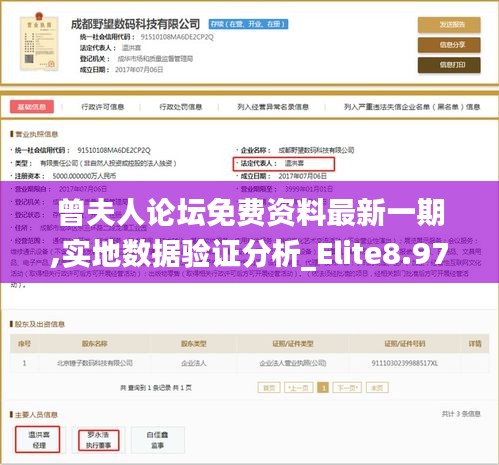This screenshot has width=499, height=465.
Task: Open the 行政处罚信息 tab
Action: 181,107
